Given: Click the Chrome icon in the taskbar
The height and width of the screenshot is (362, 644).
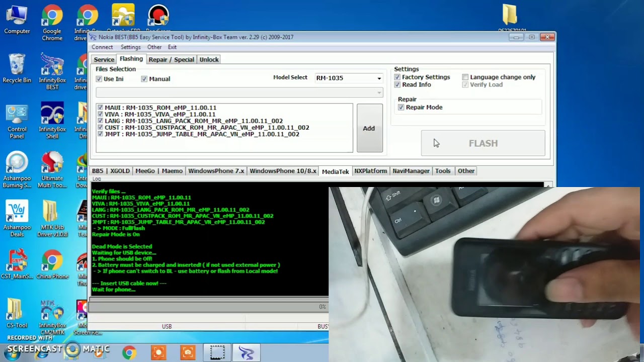Looking at the screenshot, I should pos(129,353).
